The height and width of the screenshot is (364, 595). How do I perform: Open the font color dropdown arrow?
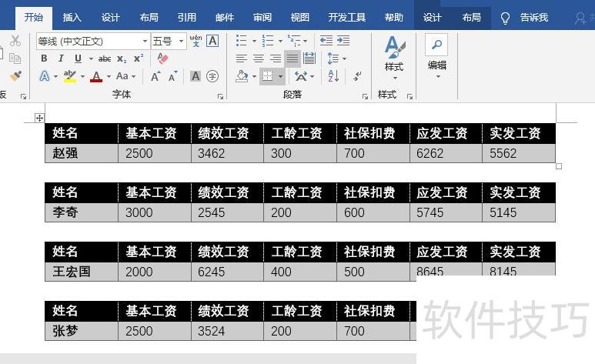[109, 77]
